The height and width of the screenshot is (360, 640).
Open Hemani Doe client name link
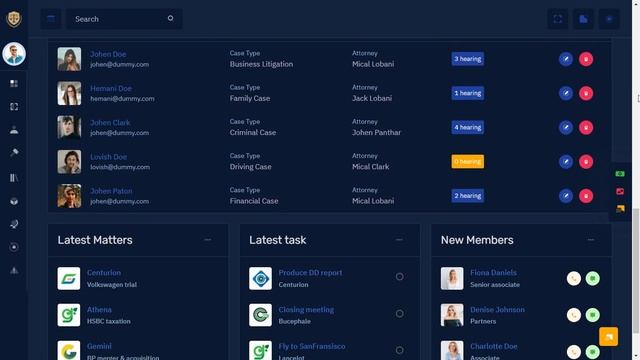click(x=111, y=88)
